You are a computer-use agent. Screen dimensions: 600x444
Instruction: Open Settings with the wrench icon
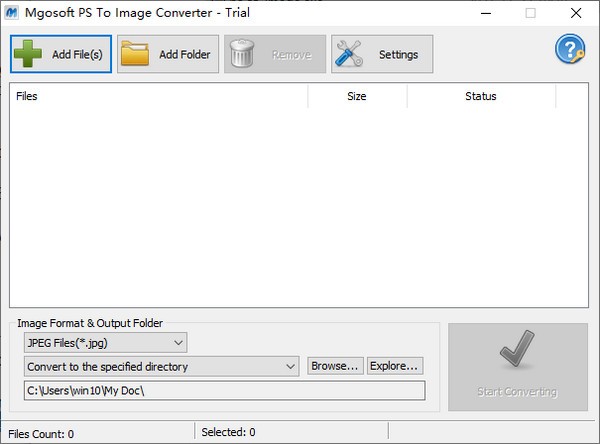[382, 54]
